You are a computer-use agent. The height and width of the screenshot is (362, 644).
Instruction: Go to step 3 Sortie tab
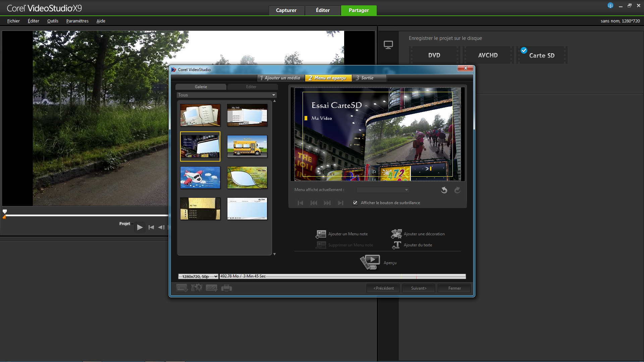click(x=369, y=78)
